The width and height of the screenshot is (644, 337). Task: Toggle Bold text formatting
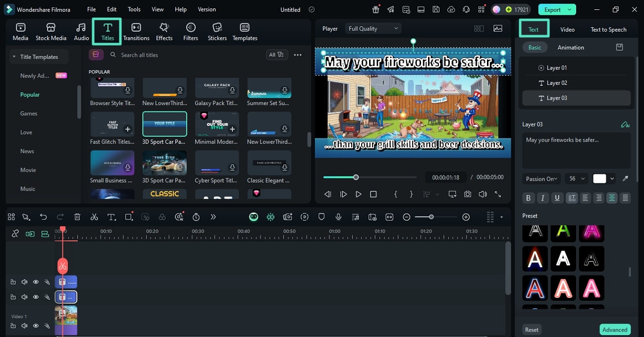(528, 198)
